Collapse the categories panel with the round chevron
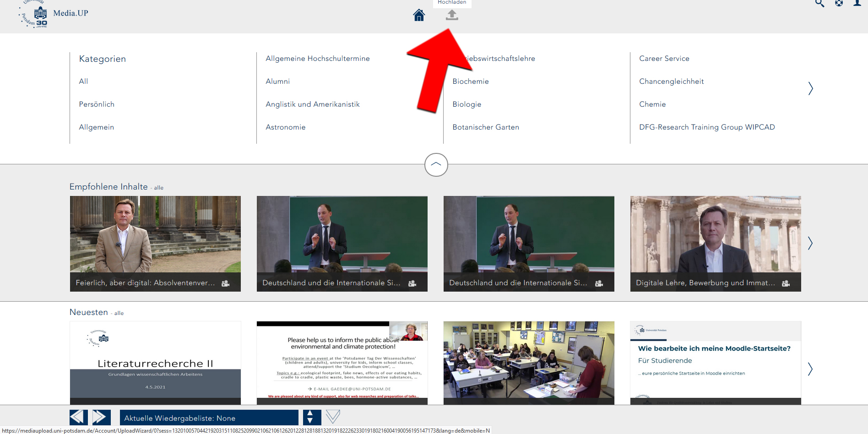The width and height of the screenshot is (868, 434). 436,165
